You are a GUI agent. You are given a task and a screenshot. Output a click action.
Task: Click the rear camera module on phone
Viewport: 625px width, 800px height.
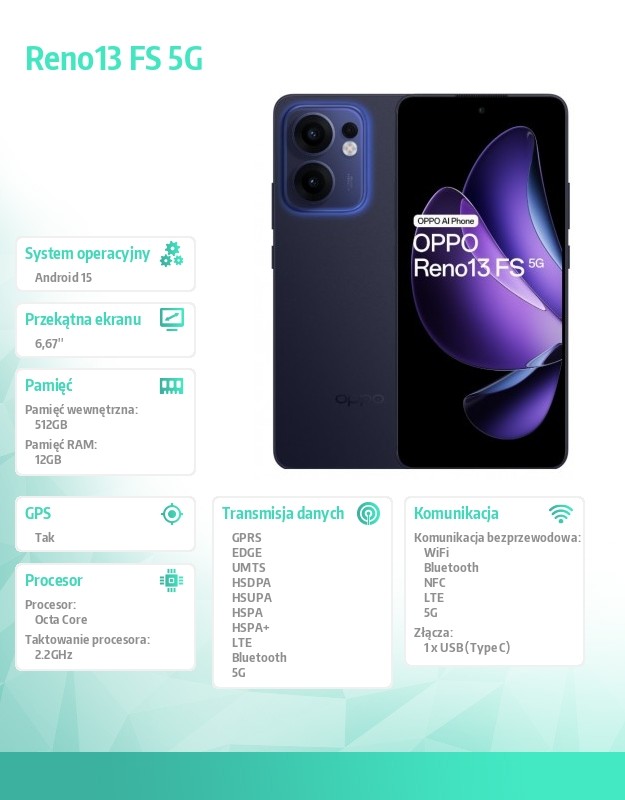pyautogui.click(x=326, y=159)
